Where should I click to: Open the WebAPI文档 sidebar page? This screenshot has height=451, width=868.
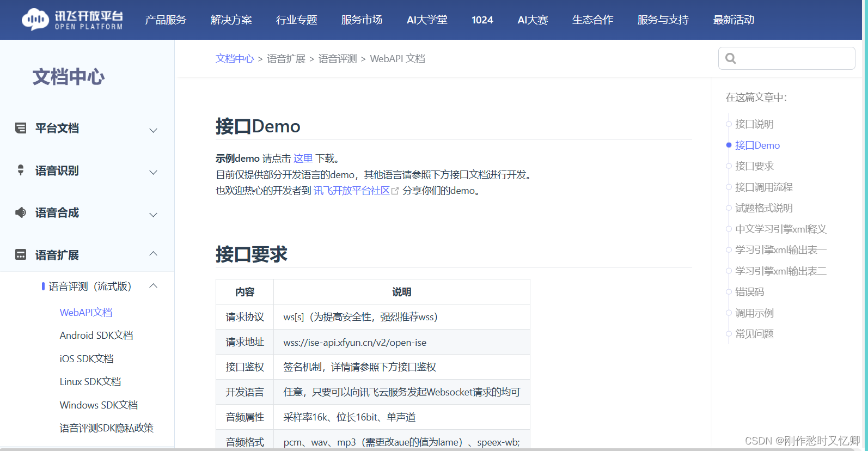point(86,312)
